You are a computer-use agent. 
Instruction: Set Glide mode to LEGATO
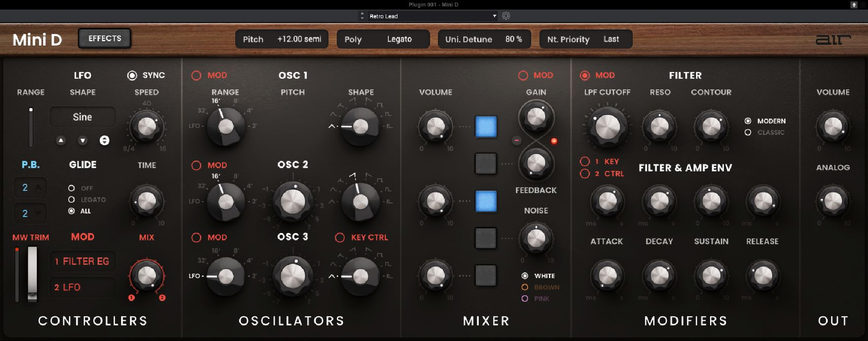coord(72,200)
